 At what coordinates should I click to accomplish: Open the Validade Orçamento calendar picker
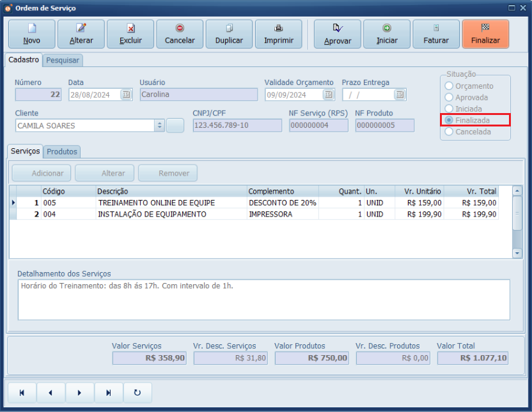pyautogui.click(x=328, y=95)
